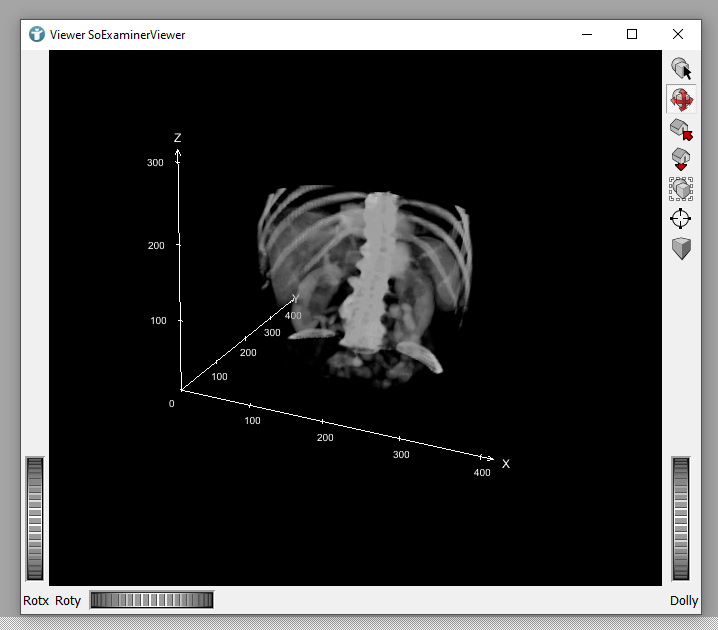Close the SoExaminerViewer window
718x630 pixels.
pos(678,34)
